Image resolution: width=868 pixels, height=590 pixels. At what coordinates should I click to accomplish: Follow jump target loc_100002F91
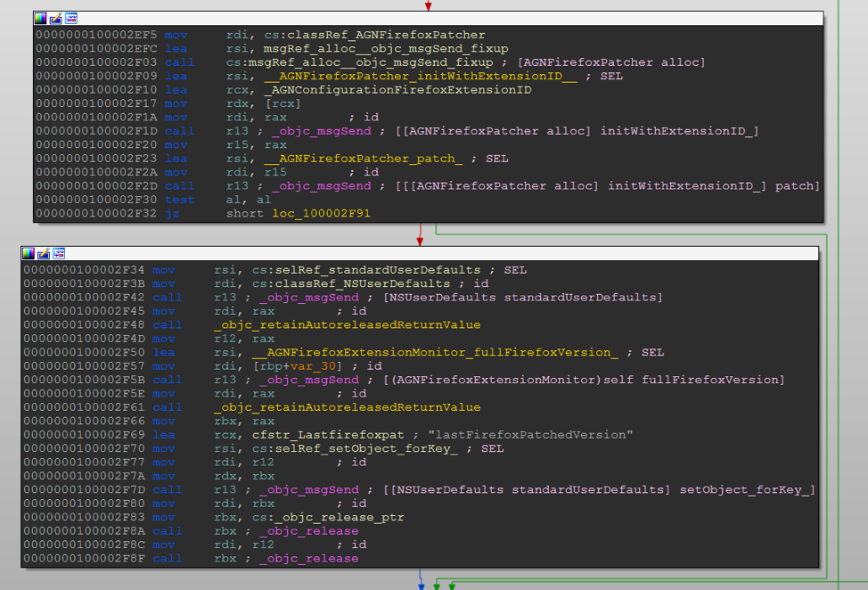click(321, 214)
